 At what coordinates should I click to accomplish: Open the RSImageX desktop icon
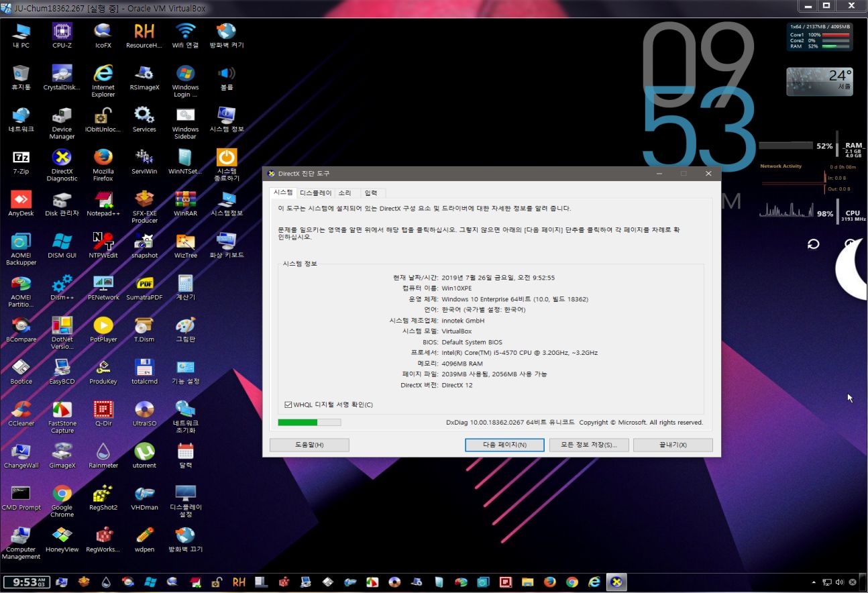(x=144, y=77)
